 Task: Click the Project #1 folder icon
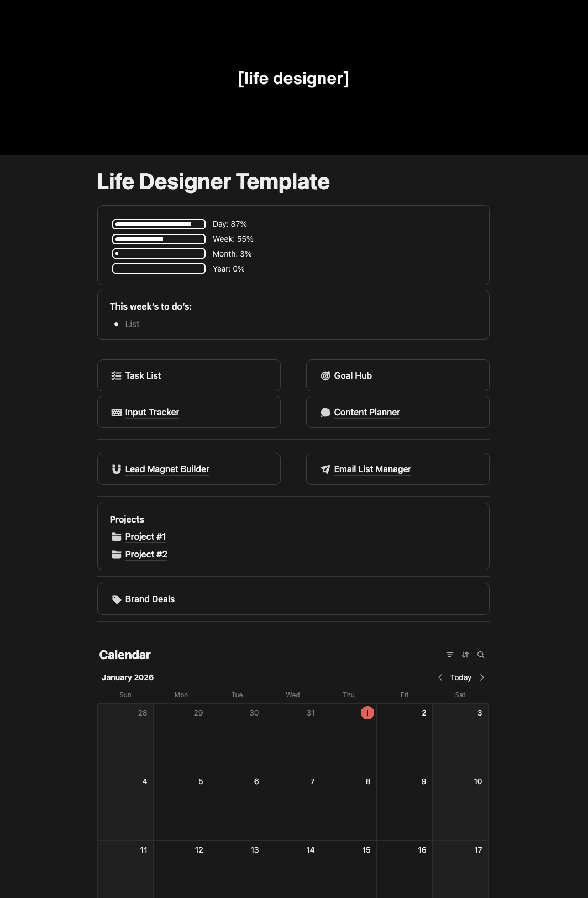point(116,537)
